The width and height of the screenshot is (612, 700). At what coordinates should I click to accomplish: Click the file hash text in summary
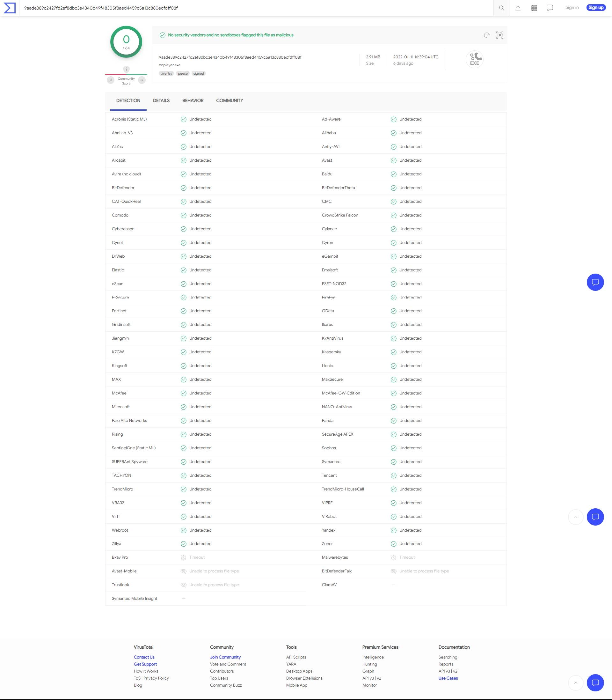[x=230, y=57]
